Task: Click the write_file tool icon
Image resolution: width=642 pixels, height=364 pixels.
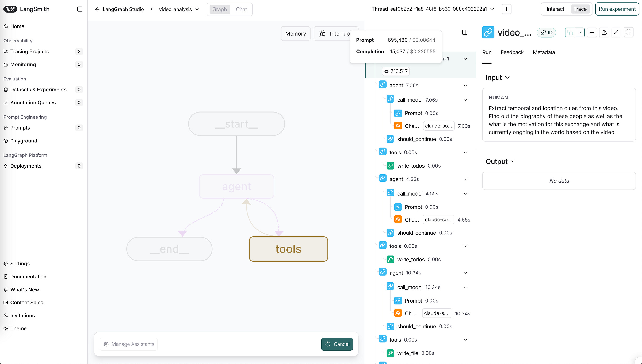Action: [390, 353]
